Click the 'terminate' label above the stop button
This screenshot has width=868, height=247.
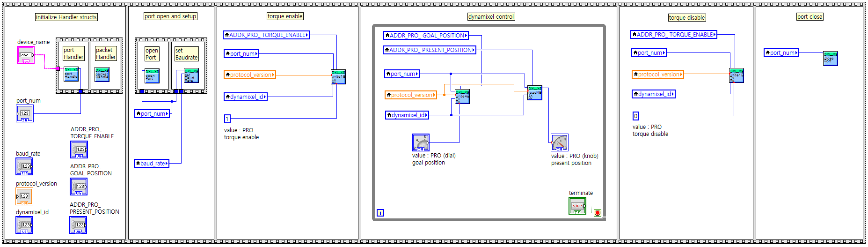(581, 193)
